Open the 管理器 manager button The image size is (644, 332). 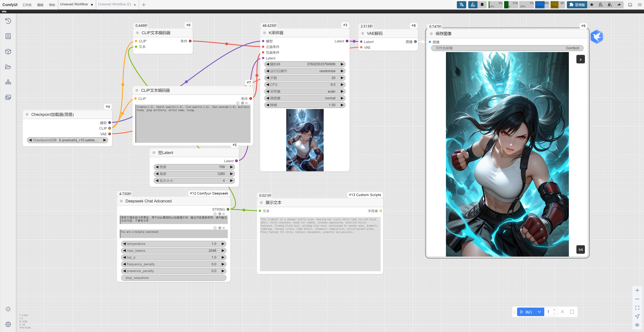point(577,5)
